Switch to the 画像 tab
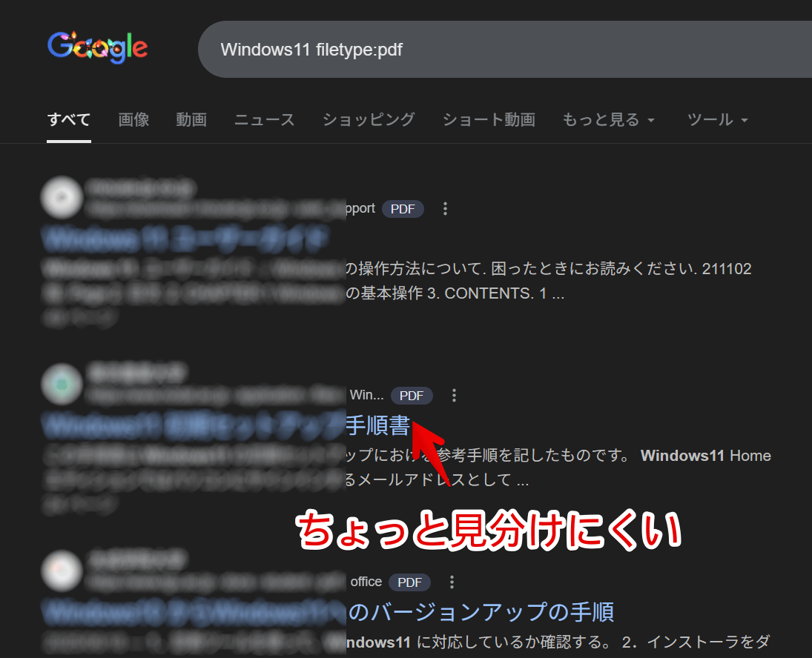 point(133,119)
